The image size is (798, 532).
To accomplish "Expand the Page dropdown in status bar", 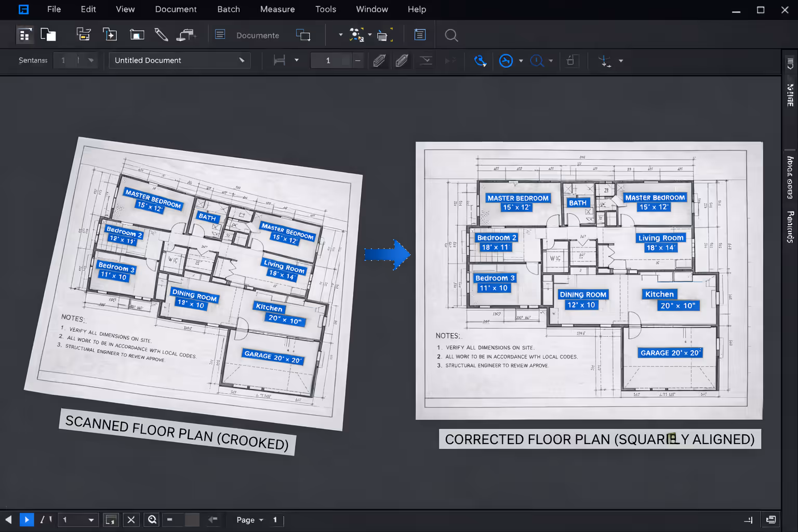I will [x=250, y=520].
